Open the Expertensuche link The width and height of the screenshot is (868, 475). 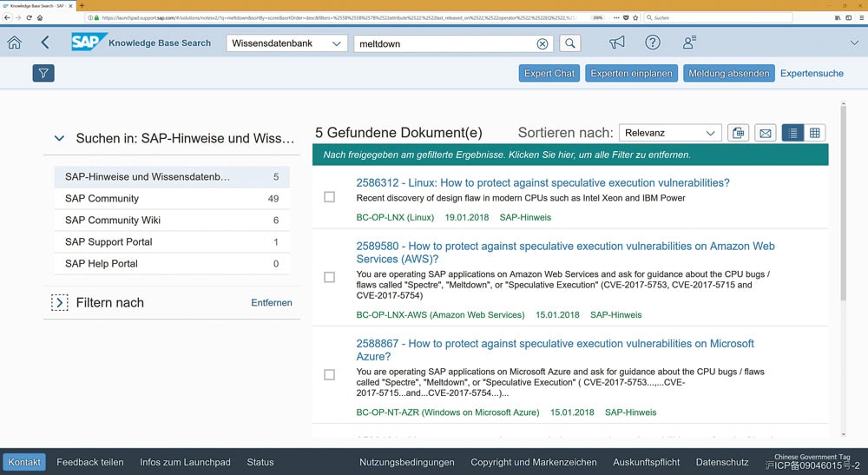812,73
